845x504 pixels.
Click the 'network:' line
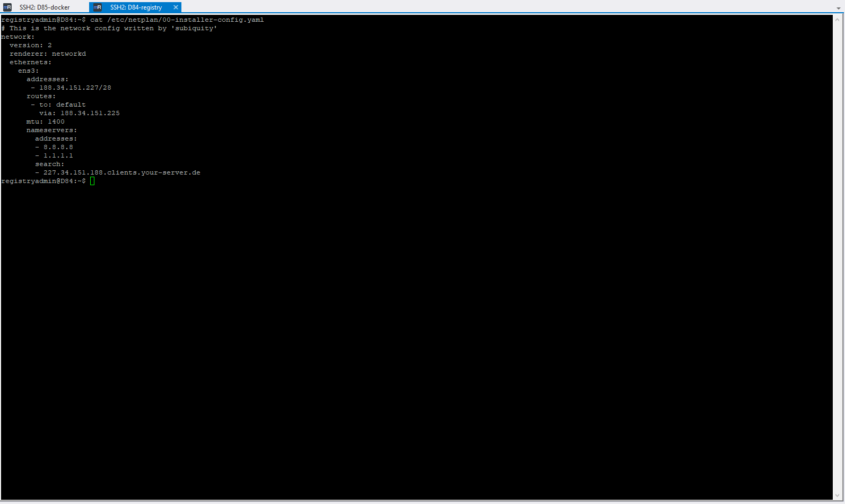(18, 37)
